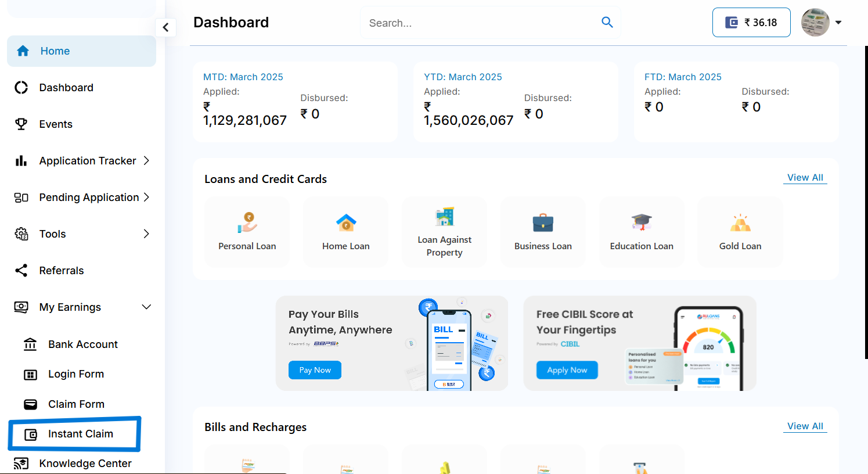Image resolution: width=868 pixels, height=474 pixels.
Task: Open the Home Loan icon tile
Action: click(346, 222)
